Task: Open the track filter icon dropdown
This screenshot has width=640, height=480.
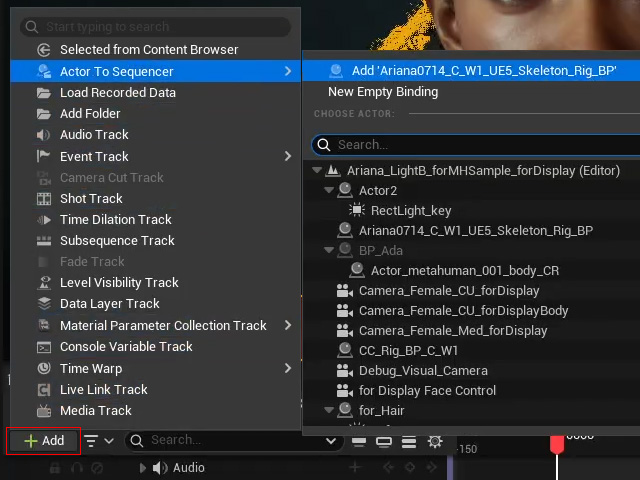Action: [98, 441]
